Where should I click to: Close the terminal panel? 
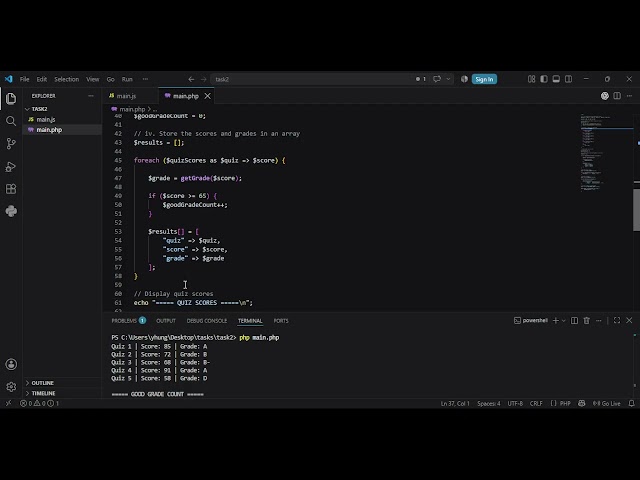pos(629,320)
